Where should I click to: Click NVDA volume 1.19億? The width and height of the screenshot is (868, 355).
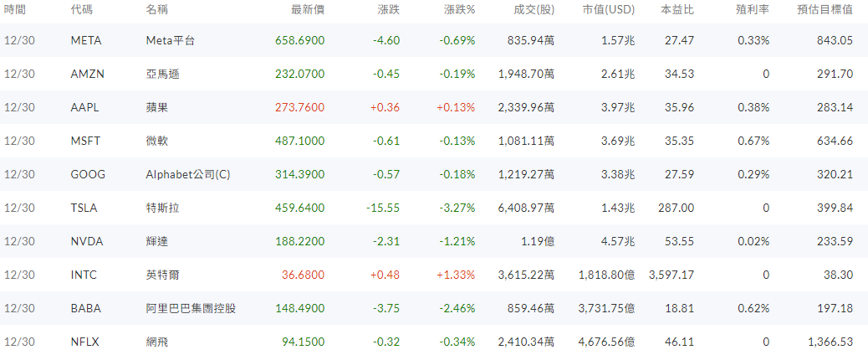[537, 241]
